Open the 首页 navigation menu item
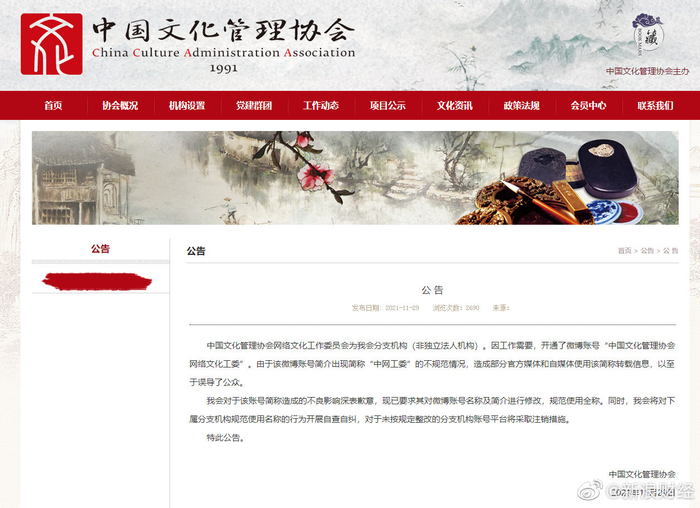 (x=53, y=105)
